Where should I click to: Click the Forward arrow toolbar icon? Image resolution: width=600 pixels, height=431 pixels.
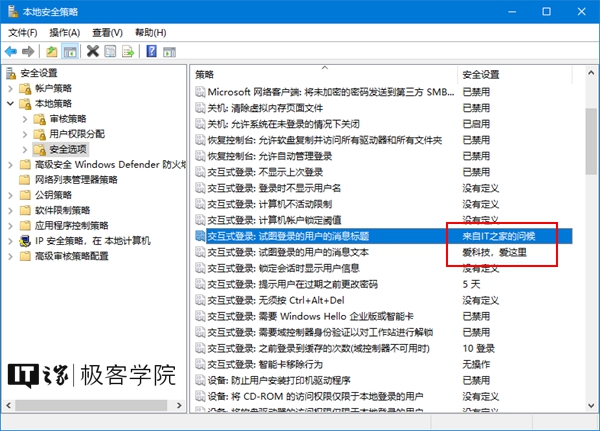coord(28,51)
